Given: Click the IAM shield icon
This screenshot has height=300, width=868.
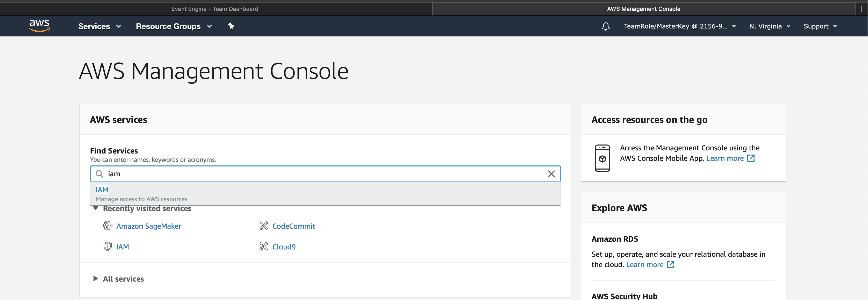Looking at the screenshot, I should [107, 247].
